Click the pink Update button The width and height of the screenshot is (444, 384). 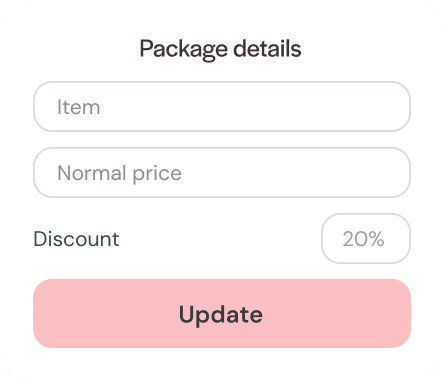[x=222, y=314]
